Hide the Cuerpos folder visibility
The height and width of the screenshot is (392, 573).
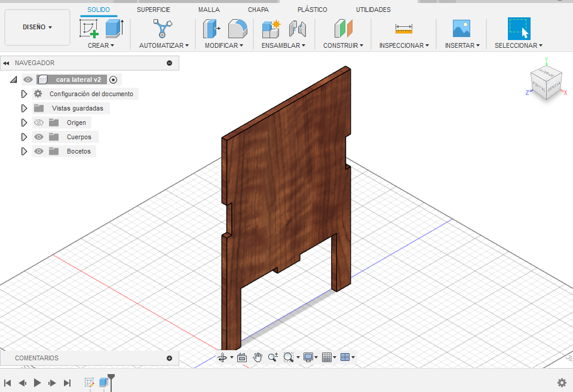click(x=39, y=137)
